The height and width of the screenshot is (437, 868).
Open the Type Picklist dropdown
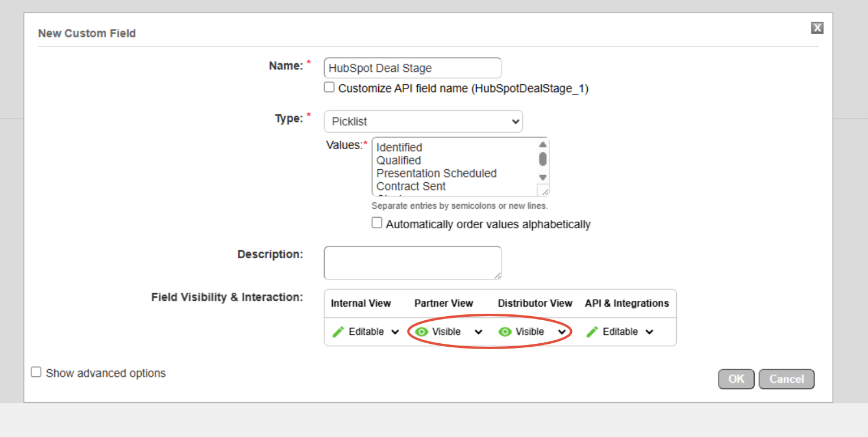coord(423,121)
